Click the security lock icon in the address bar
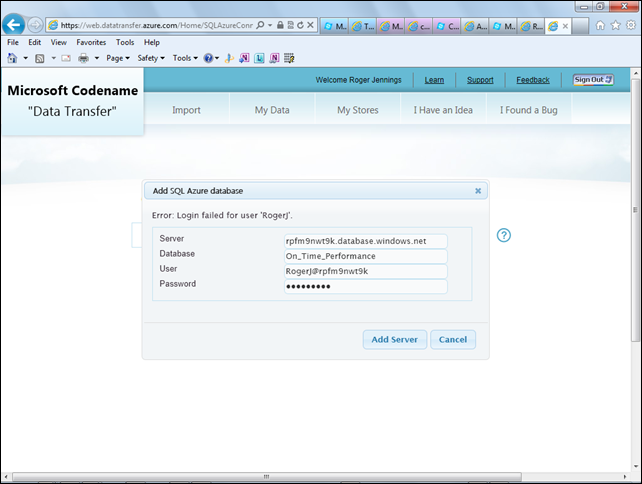The width and height of the screenshot is (642, 484). 280,25
